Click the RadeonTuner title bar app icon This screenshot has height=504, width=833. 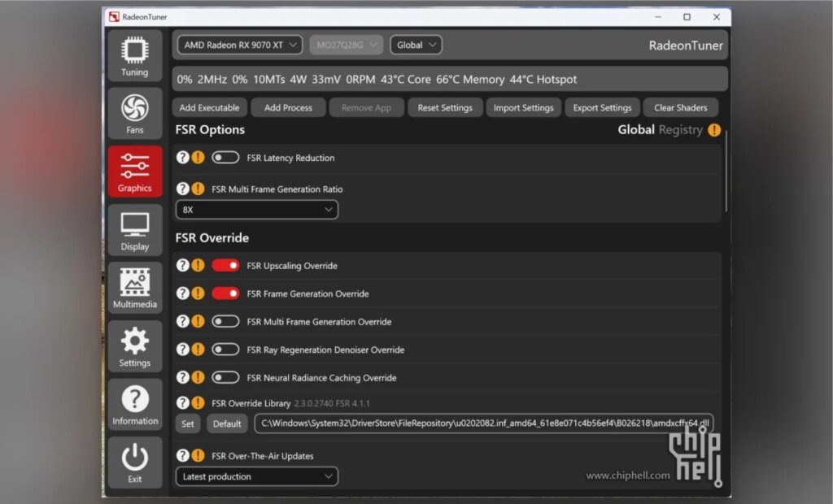tap(114, 17)
